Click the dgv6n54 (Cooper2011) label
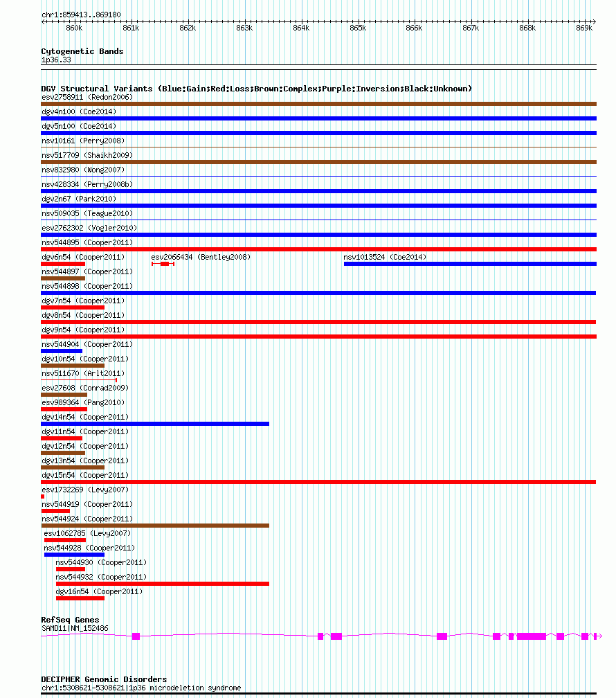 pos(83,258)
